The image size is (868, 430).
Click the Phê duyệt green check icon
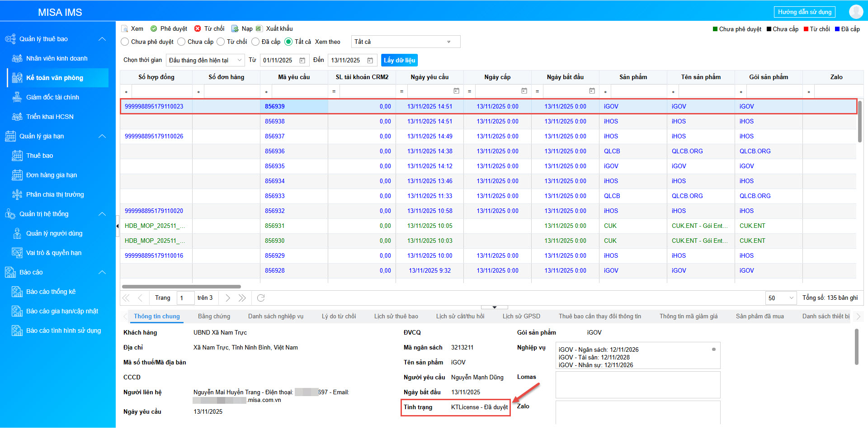[154, 29]
